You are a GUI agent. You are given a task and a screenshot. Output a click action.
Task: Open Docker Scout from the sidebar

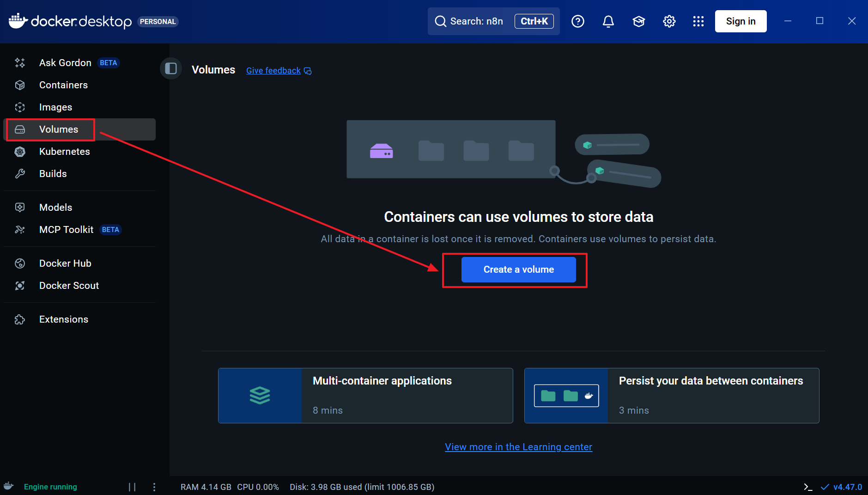[x=69, y=286]
